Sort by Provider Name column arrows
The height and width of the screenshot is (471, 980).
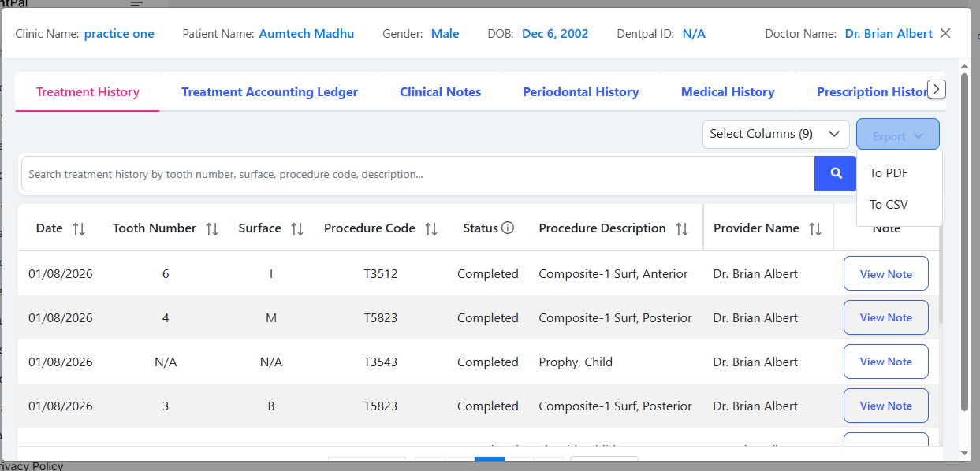pos(815,229)
